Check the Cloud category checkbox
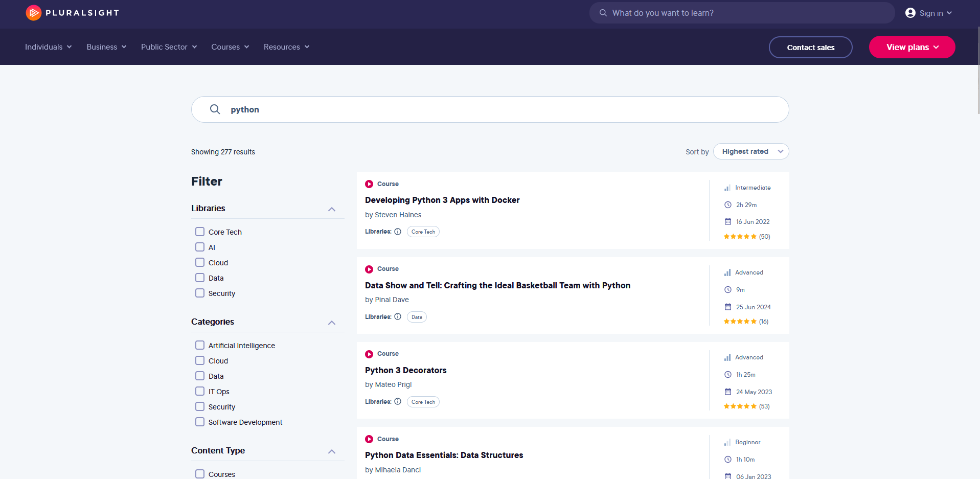980x479 pixels. [x=200, y=360]
